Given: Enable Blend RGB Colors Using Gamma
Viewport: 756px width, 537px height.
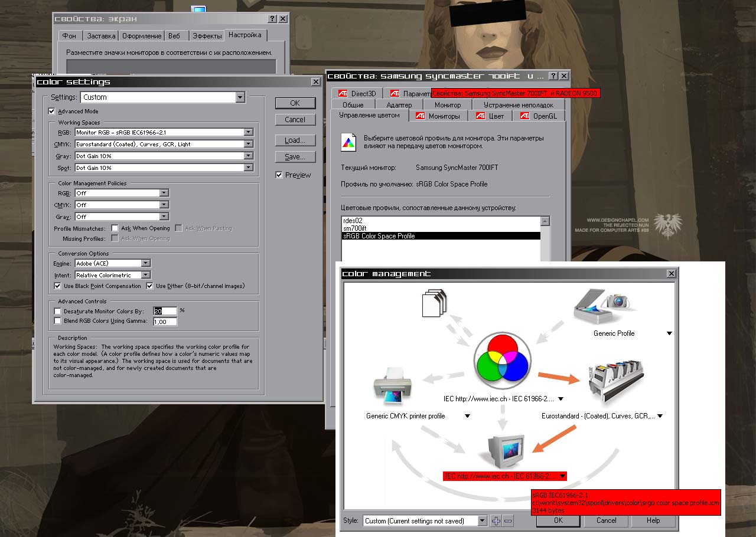Looking at the screenshot, I should pos(58,321).
